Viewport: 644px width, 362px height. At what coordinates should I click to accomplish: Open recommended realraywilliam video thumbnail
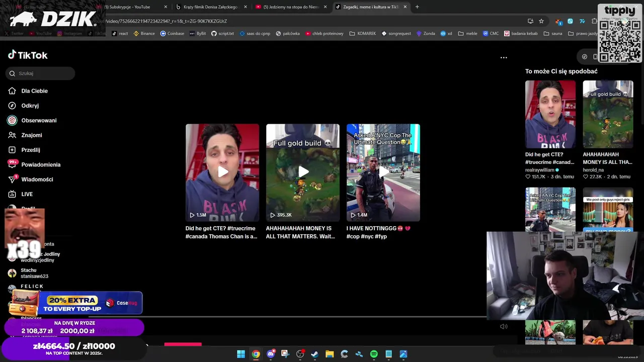tap(550, 115)
